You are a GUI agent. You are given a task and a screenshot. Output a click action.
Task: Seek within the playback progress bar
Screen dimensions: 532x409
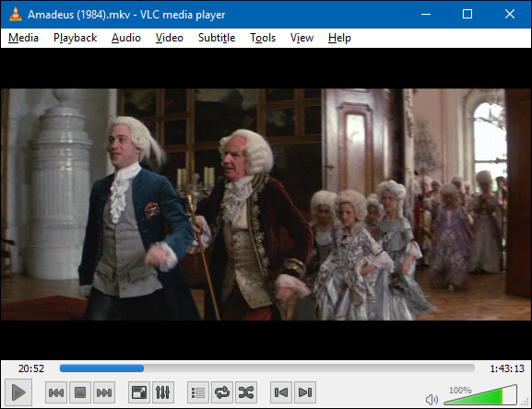coord(267,368)
